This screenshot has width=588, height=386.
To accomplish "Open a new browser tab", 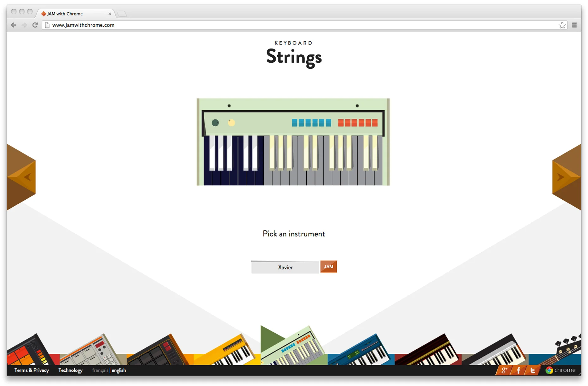I will [122, 14].
